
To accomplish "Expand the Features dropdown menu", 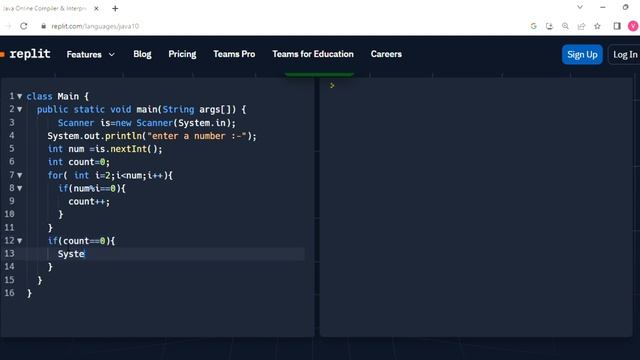I will [x=91, y=54].
